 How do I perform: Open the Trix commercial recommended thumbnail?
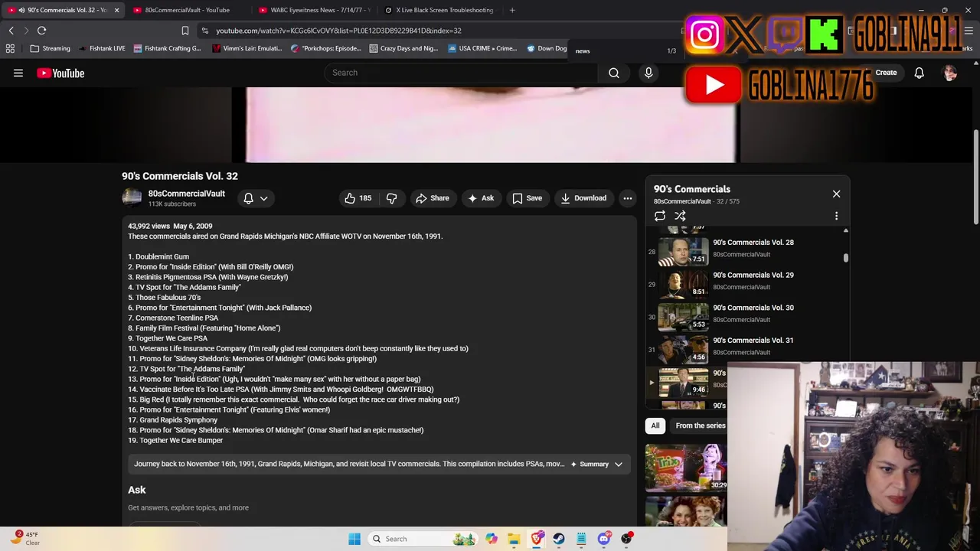coord(686,467)
